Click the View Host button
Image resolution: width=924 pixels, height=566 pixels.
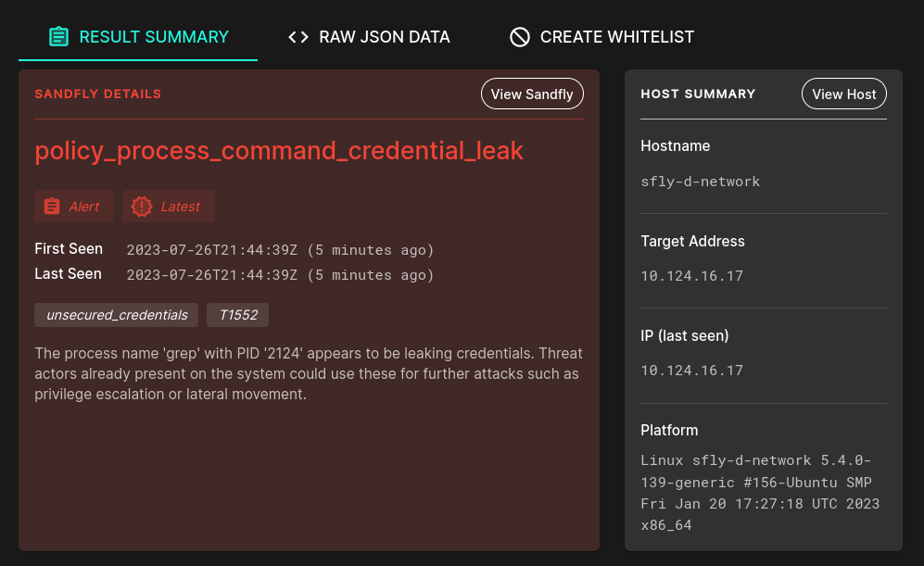point(844,94)
